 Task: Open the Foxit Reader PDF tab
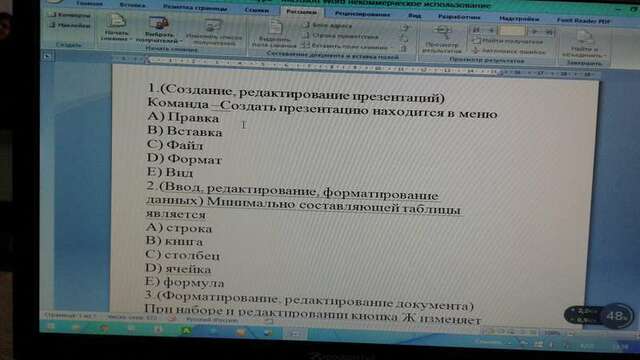(584, 20)
